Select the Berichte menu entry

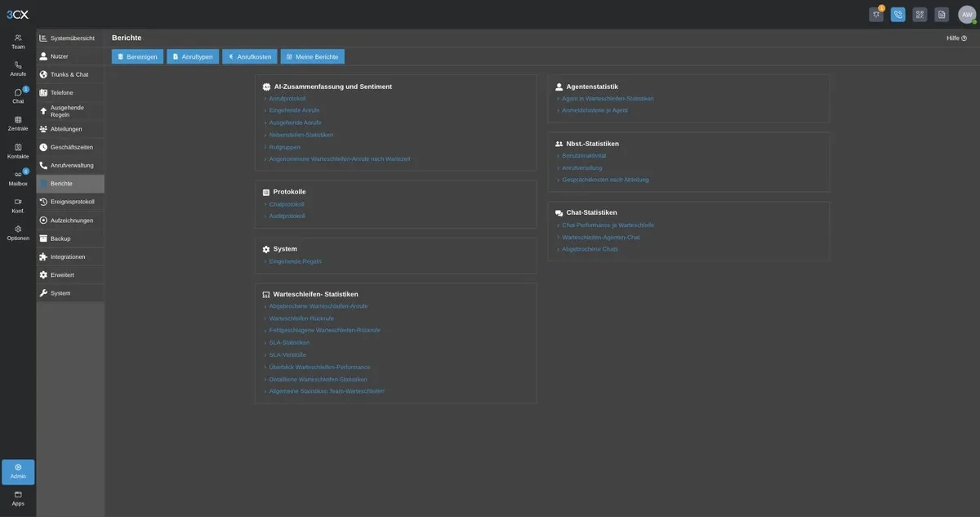[70, 184]
